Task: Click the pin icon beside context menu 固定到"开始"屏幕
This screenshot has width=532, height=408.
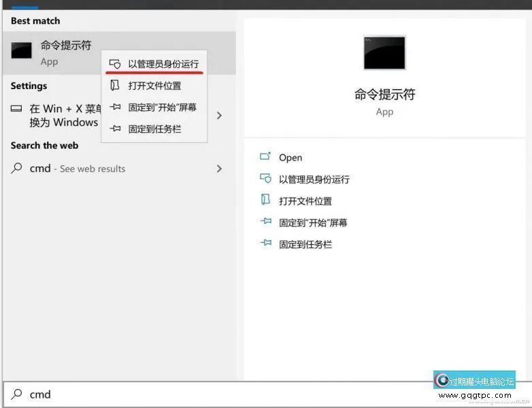Action: pos(115,107)
